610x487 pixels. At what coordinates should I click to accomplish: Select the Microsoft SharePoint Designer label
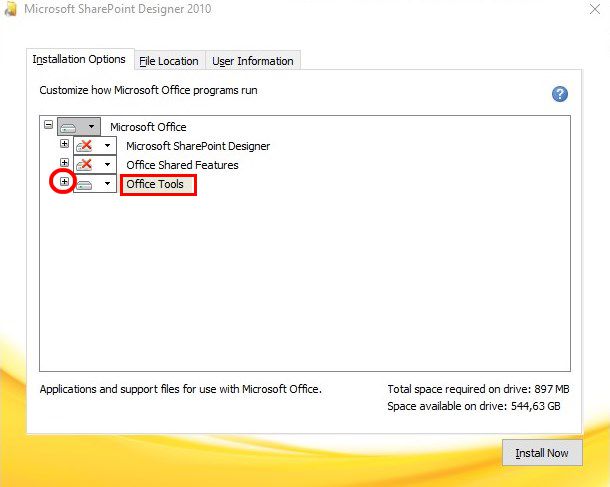198,146
